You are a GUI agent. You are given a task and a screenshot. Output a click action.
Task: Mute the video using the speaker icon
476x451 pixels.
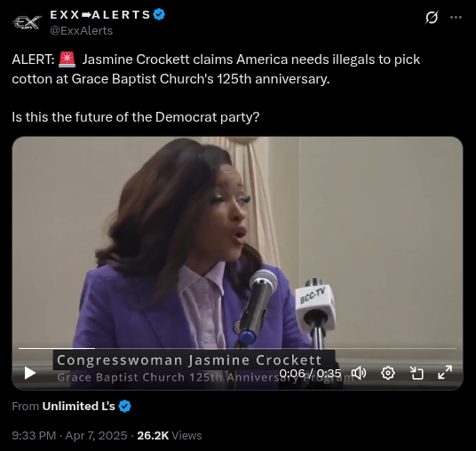click(359, 373)
